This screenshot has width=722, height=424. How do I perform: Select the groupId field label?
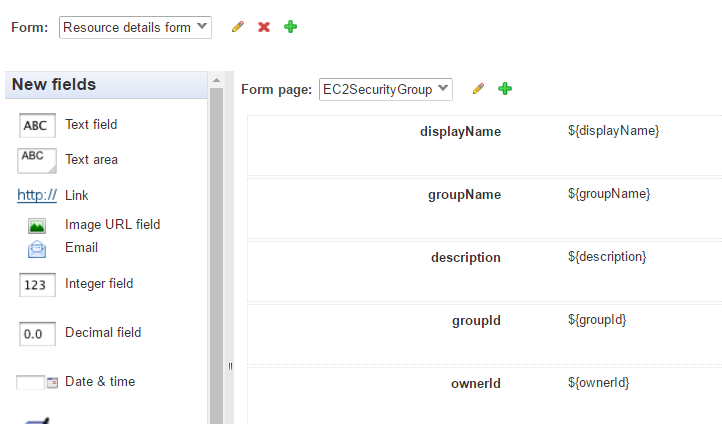click(x=477, y=320)
